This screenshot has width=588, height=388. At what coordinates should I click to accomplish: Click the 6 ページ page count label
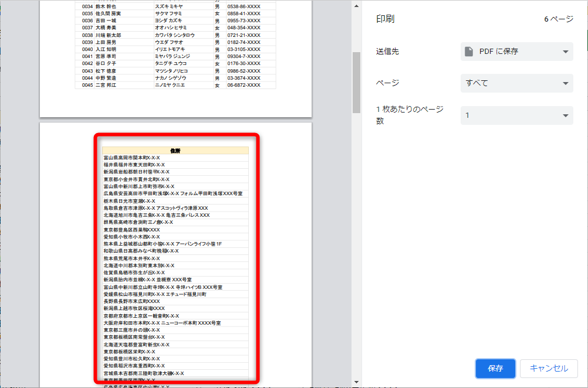[x=559, y=18]
